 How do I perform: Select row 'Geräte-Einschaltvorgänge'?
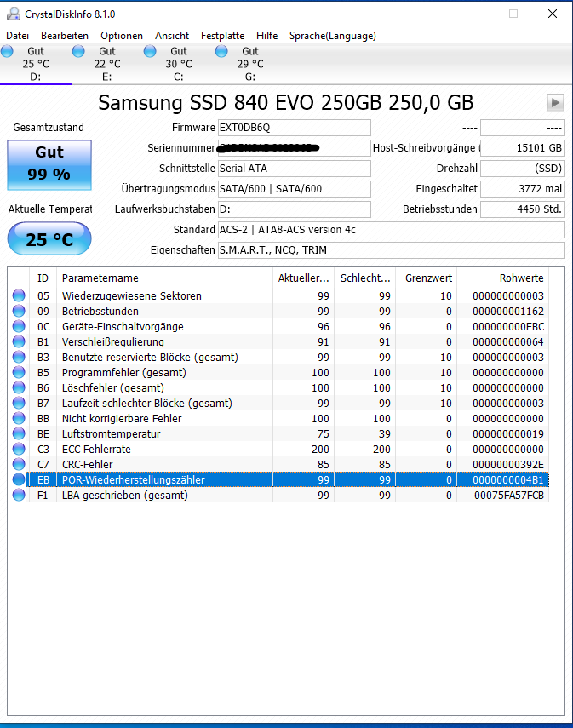278,326
